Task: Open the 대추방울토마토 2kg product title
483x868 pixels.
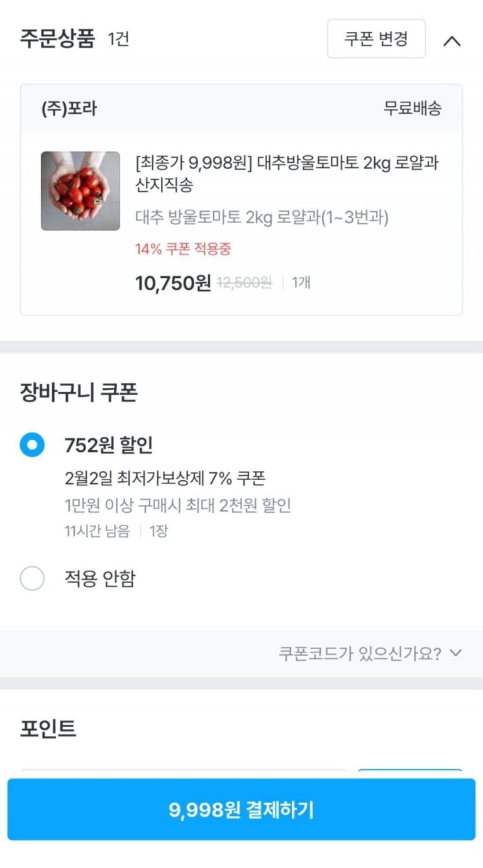Action: (x=287, y=173)
